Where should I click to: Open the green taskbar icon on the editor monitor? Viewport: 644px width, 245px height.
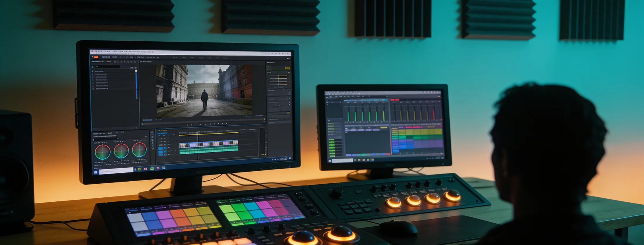pyautogui.click(x=152, y=169)
